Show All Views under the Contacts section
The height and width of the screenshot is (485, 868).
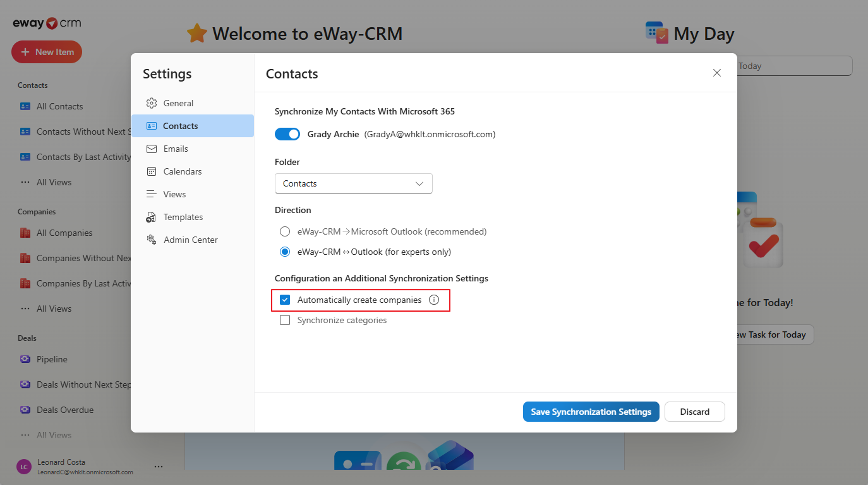(x=54, y=182)
